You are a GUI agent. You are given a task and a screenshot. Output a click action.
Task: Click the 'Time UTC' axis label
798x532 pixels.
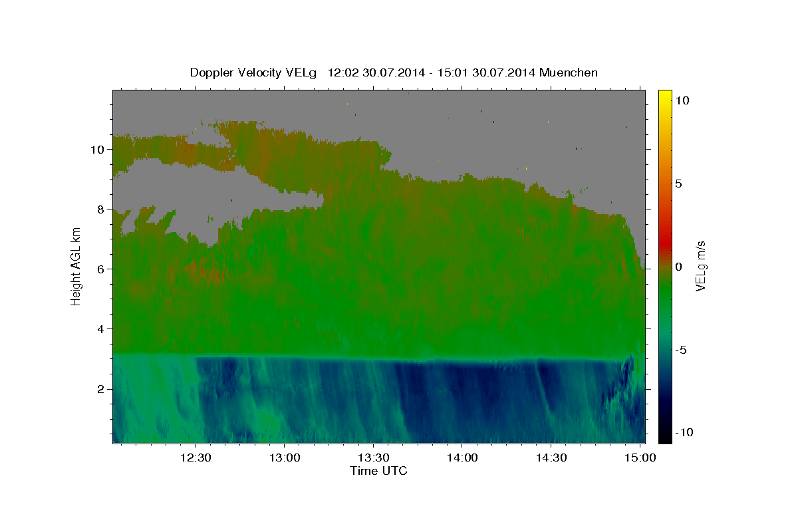coord(378,471)
